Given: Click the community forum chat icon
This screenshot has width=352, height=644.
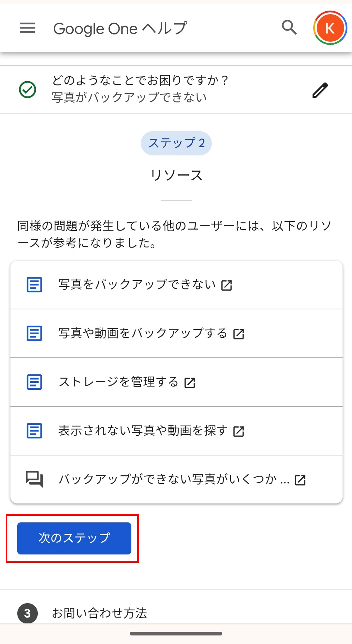Looking at the screenshot, I should pyautogui.click(x=34, y=479).
